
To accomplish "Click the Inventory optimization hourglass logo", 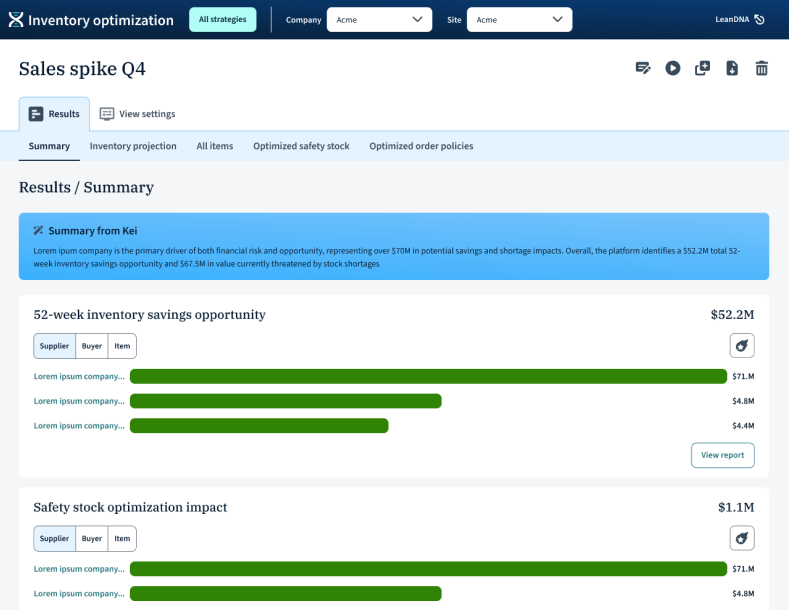I will [x=16, y=20].
